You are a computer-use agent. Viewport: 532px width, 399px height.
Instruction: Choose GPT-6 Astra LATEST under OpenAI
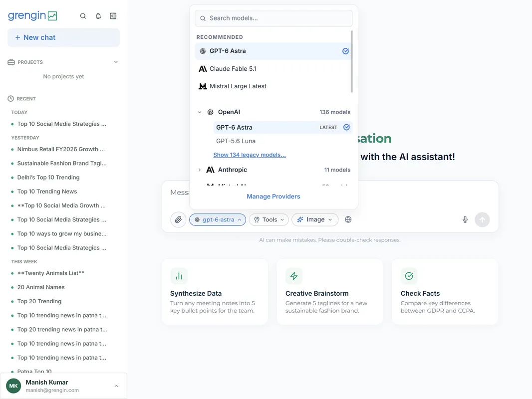[x=283, y=128]
